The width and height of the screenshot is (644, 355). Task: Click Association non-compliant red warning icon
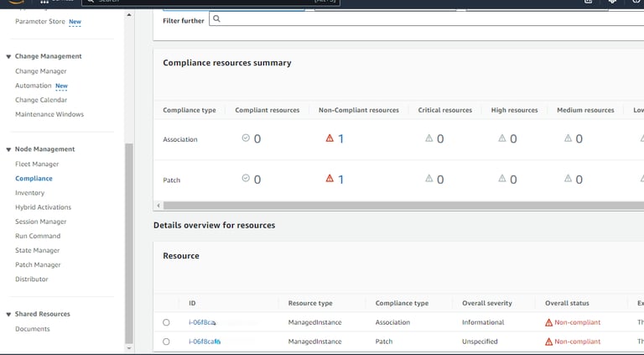[330, 138]
